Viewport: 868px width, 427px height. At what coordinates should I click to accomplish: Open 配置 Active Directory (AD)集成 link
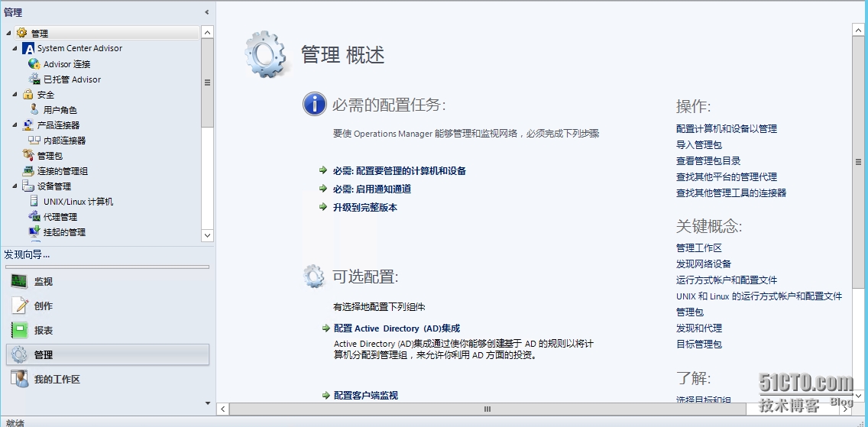pos(397,328)
